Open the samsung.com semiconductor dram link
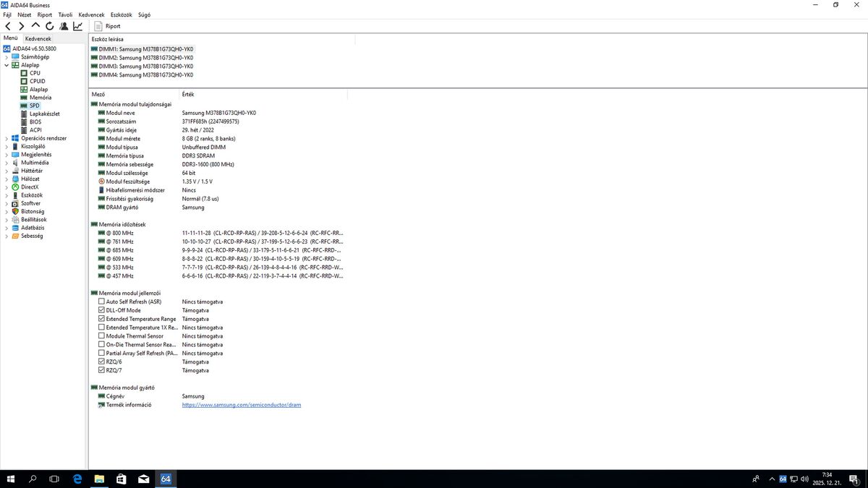The image size is (868, 488). point(242,405)
